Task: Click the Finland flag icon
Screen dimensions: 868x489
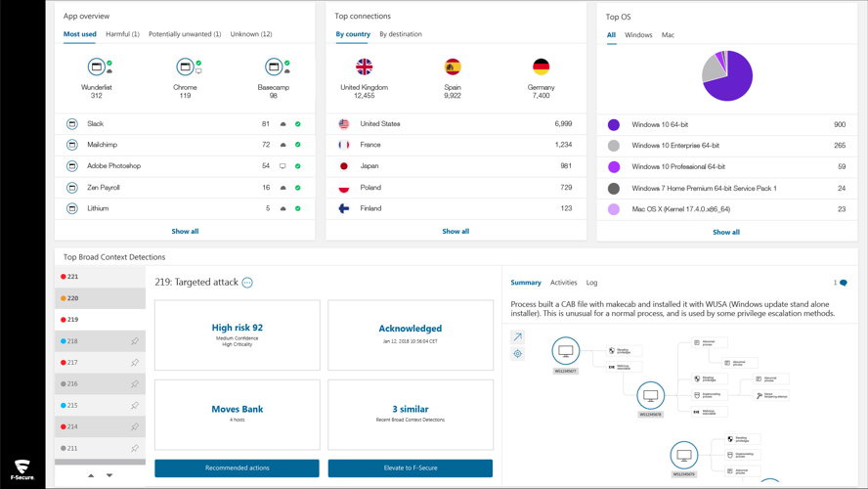Action: pos(344,208)
